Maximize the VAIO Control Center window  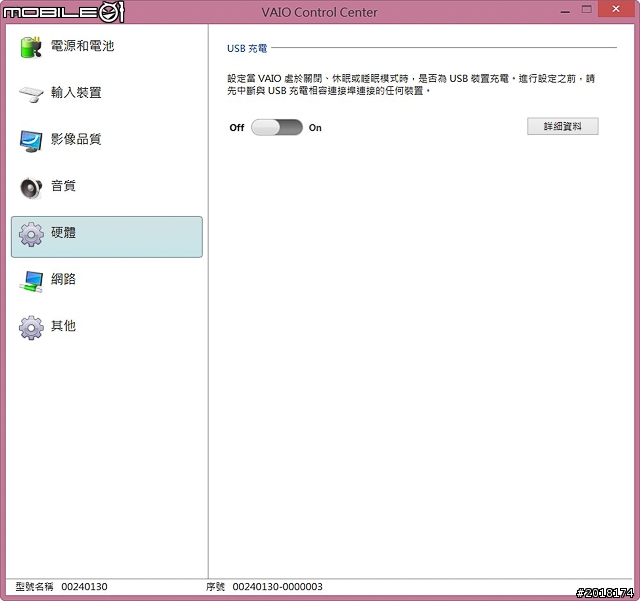(x=587, y=9)
